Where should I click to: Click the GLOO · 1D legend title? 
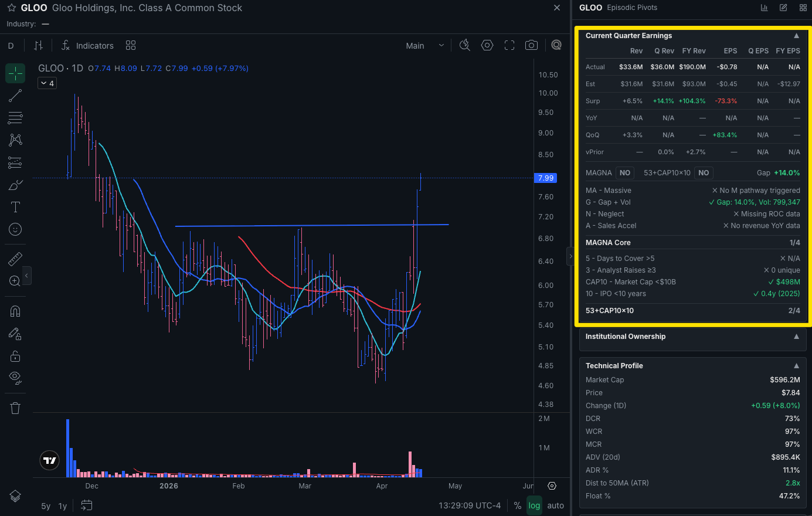click(x=61, y=68)
